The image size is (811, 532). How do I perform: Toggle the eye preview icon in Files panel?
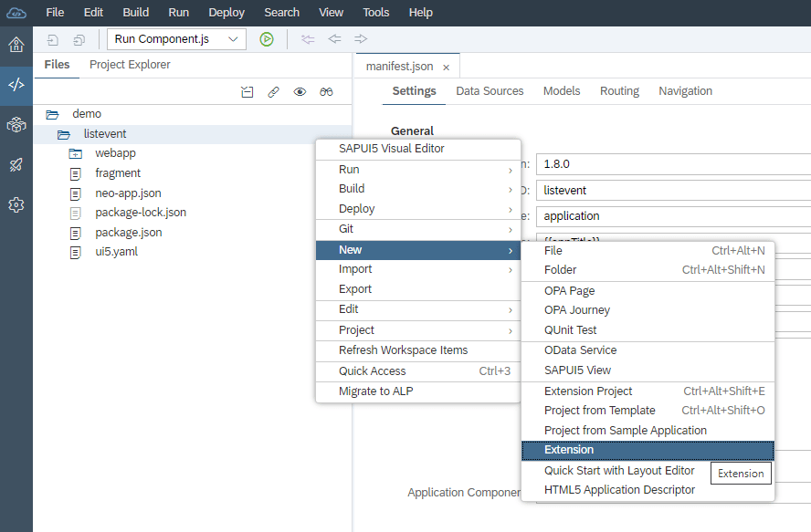coord(299,91)
